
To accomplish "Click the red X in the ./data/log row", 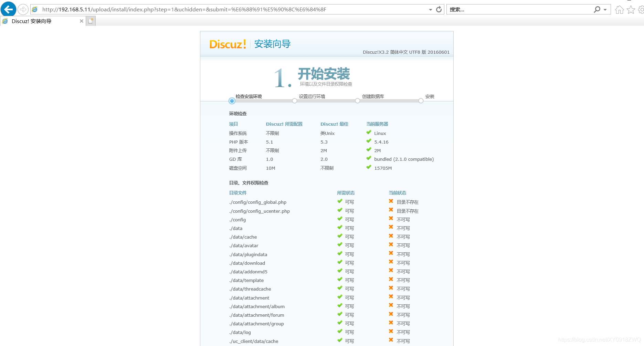I will point(391,332).
